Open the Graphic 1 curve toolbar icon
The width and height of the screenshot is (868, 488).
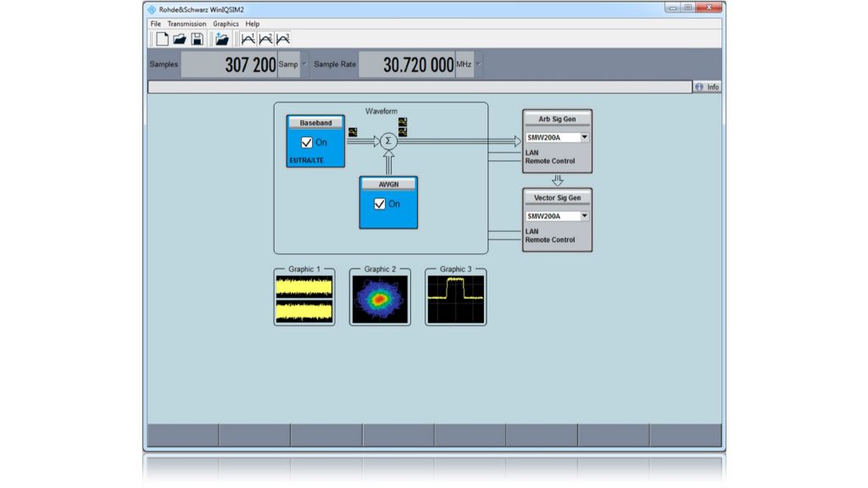pos(248,39)
